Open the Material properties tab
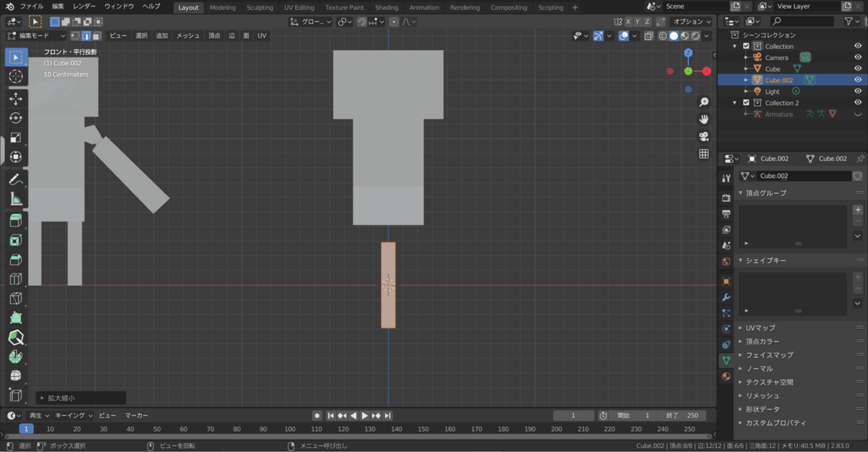 [x=726, y=376]
